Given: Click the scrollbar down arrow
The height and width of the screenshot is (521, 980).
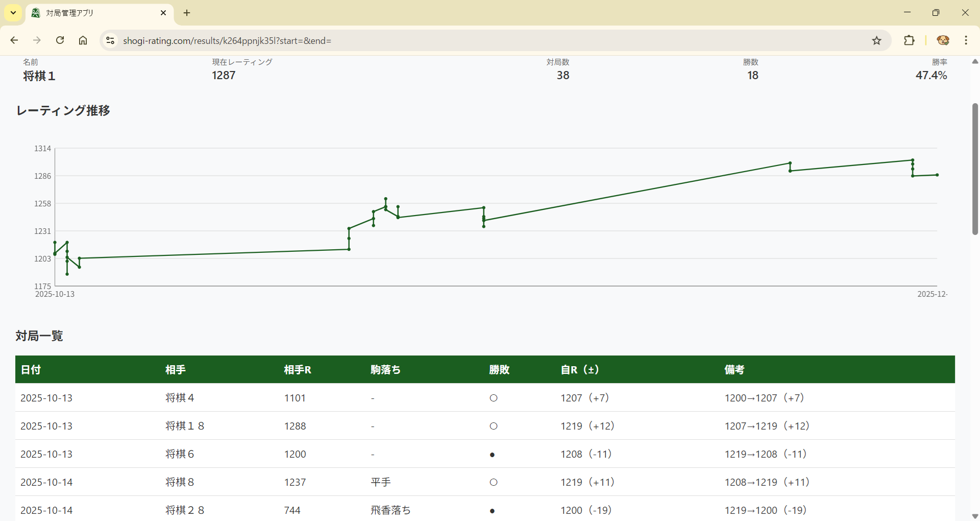Looking at the screenshot, I should 975,516.
